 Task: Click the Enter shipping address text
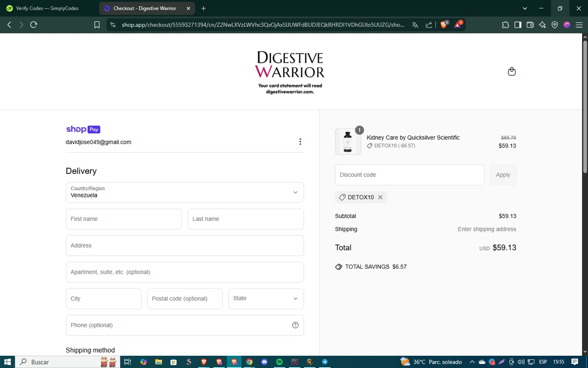tap(487, 229)
